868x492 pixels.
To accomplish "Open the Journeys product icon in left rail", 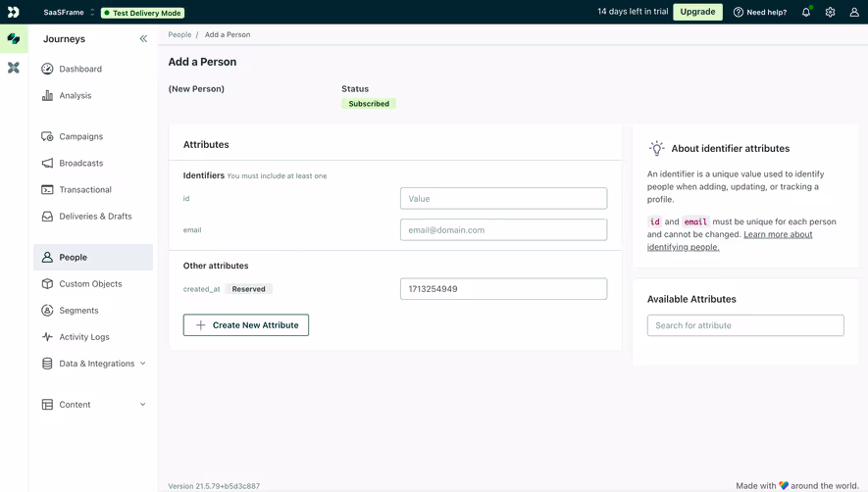I will click(14, 39).
